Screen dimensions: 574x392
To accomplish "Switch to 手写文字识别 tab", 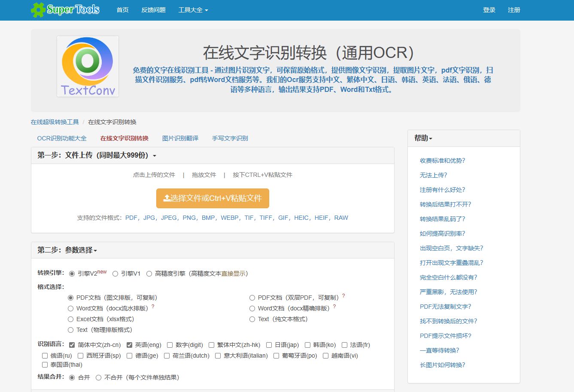I will tap(230, 138).
